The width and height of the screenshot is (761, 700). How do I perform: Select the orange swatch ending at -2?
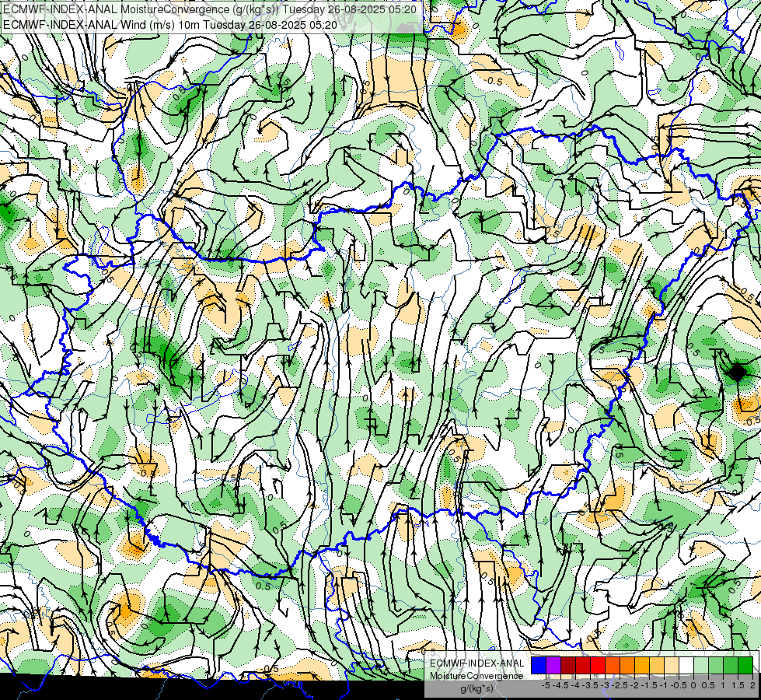(x=627, y=666)
